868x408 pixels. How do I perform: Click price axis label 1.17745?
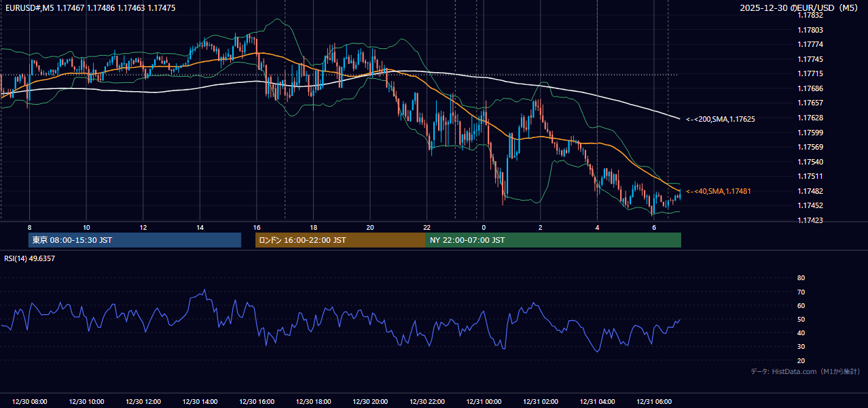(x=811, y=59)
